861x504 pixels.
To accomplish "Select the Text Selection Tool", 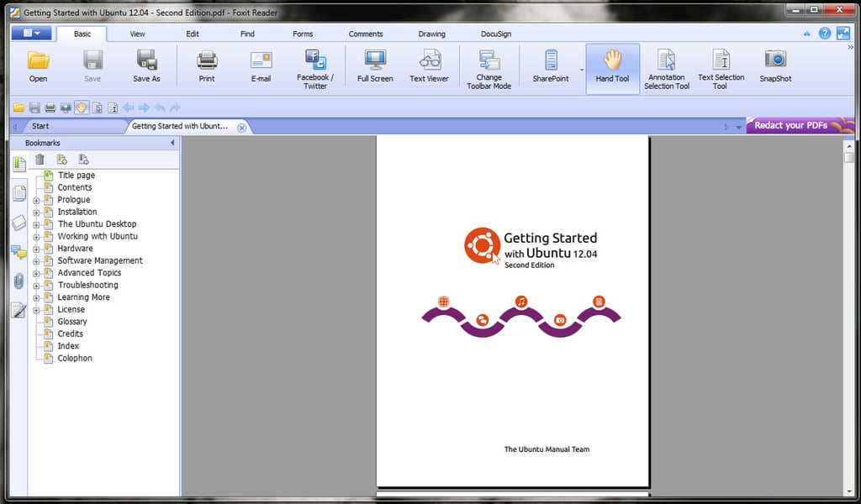I will 721,69.
